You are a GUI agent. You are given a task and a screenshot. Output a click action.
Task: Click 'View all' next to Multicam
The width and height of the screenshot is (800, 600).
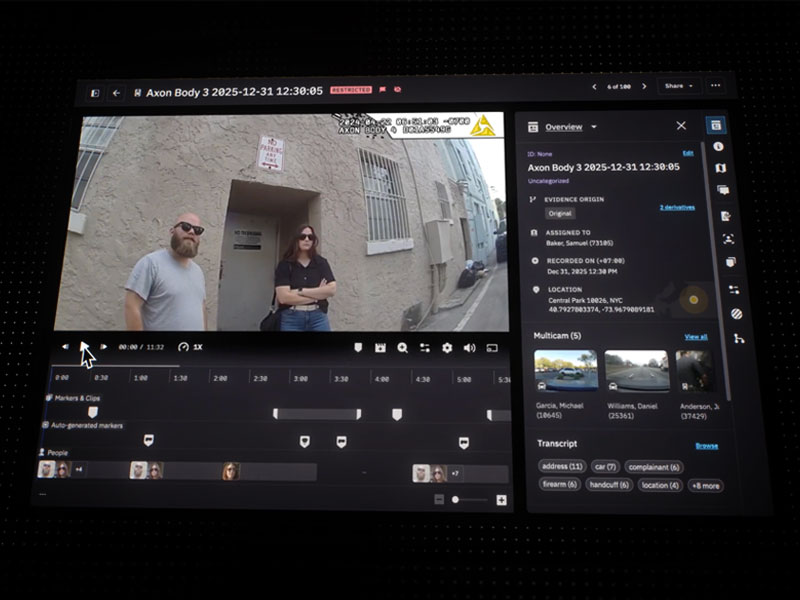[x=695, y=337]
